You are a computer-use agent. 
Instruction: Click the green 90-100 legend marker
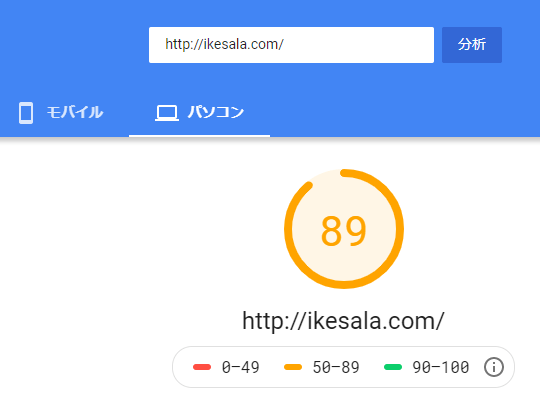click(393, 367)
